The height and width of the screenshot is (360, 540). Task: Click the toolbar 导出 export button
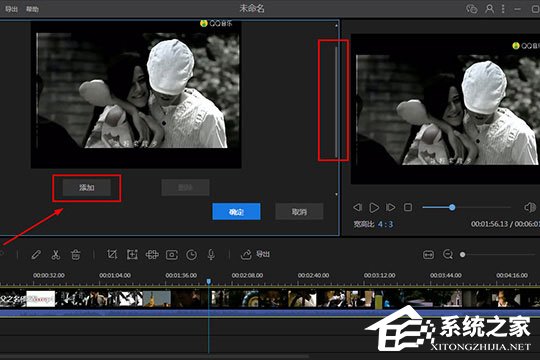pos(255,255)
